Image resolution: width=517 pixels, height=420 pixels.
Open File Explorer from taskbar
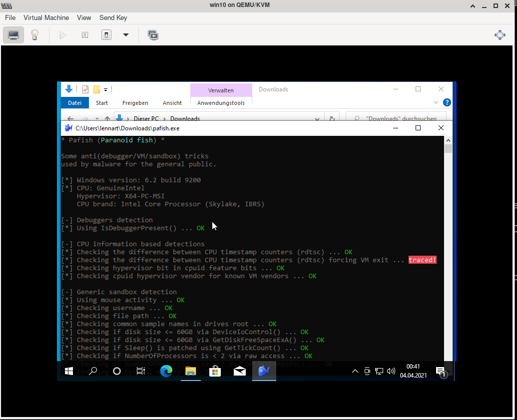tap(191, 371)
